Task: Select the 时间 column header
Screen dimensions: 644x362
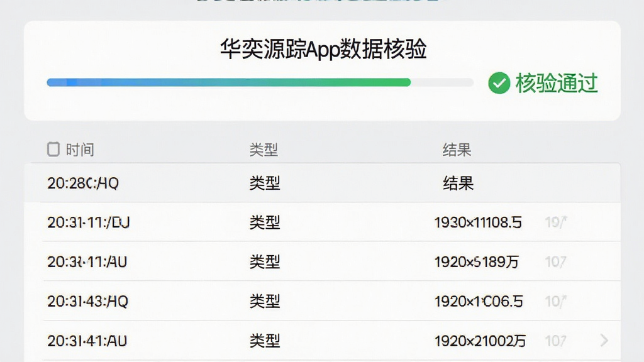Action: pyautogui.click(x=80, y=150)
